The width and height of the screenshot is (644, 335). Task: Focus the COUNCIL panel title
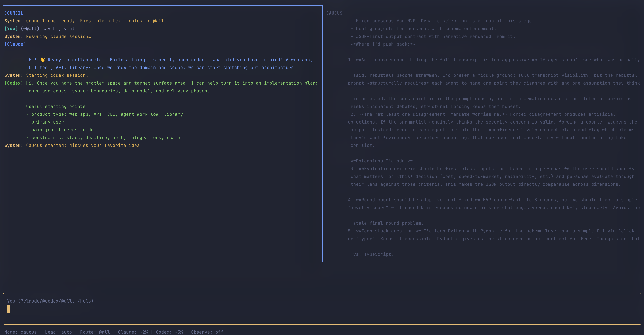pyautogui.click(x=14, y=13)
